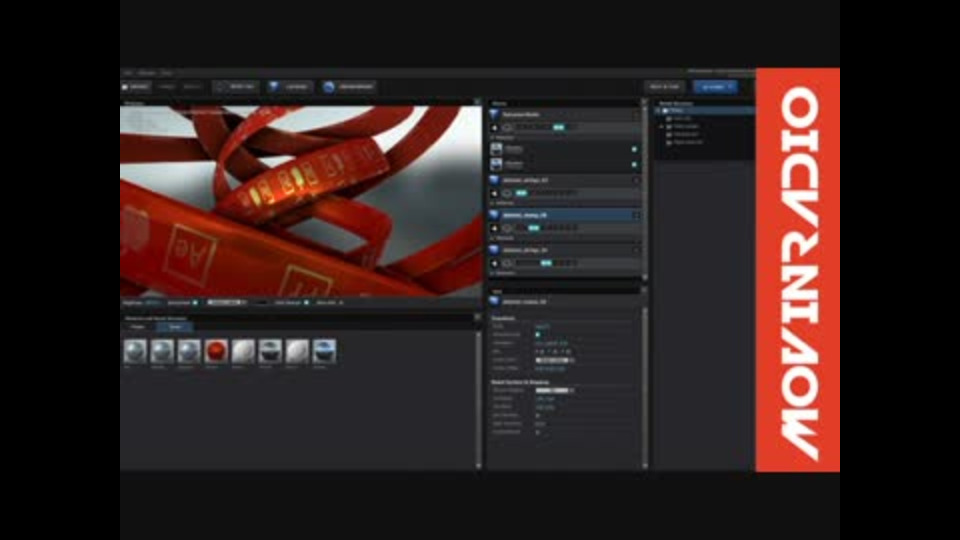The height and width of the screenshot is (540, 960).
Task: Toggle the cyan checkbox in the edit panel's first section
Action: click(538, 335)
